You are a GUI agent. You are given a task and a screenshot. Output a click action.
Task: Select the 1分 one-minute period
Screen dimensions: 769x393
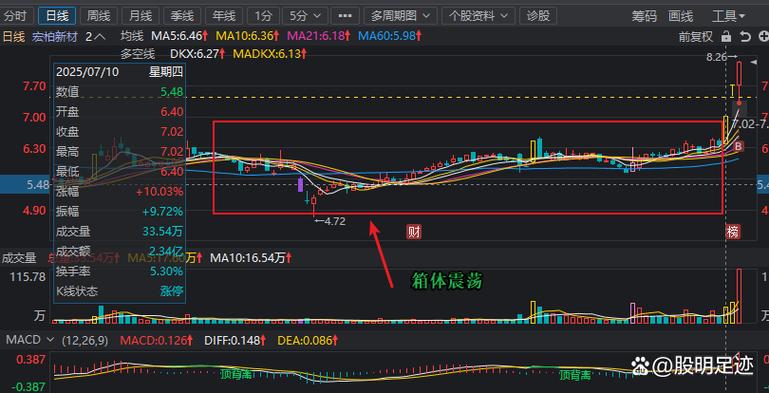coord(263,16)
